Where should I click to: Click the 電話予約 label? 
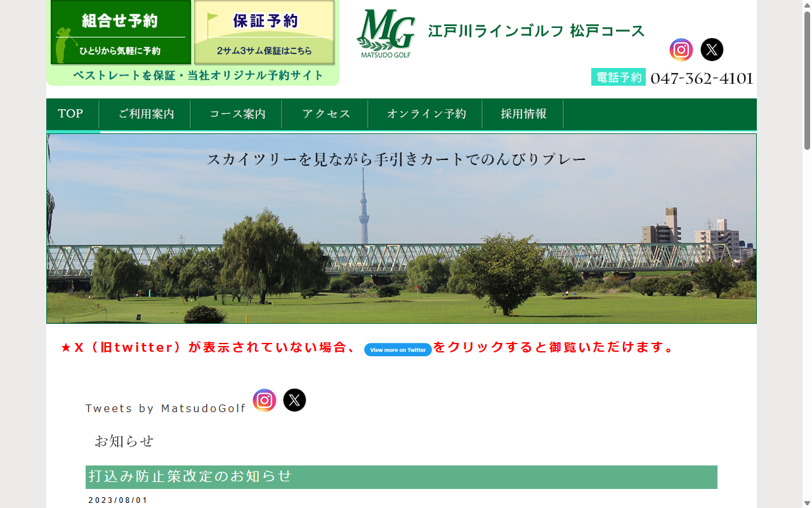pyautogui.click(x=619, y=77)
